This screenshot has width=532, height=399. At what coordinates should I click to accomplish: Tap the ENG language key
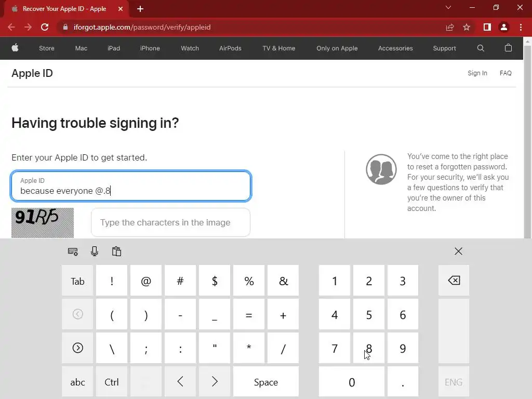pos(454,381)
